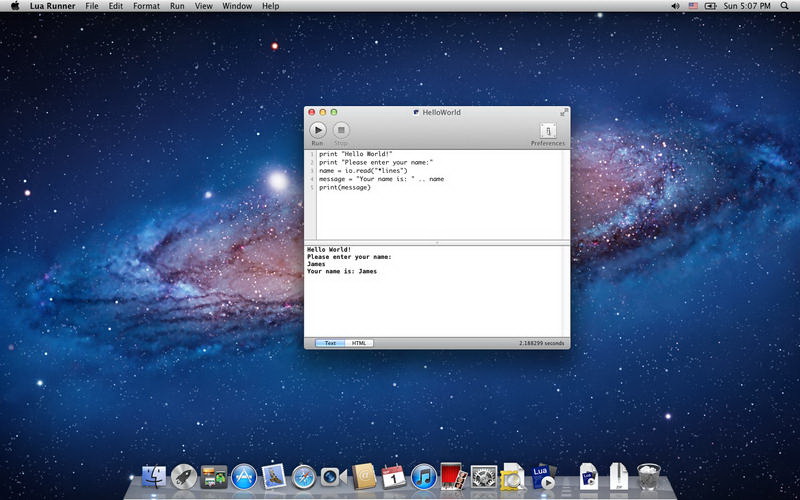800x500 pixels.
Task: Open the Run menu
Action: pyautogui.click(x=177, y=6)
